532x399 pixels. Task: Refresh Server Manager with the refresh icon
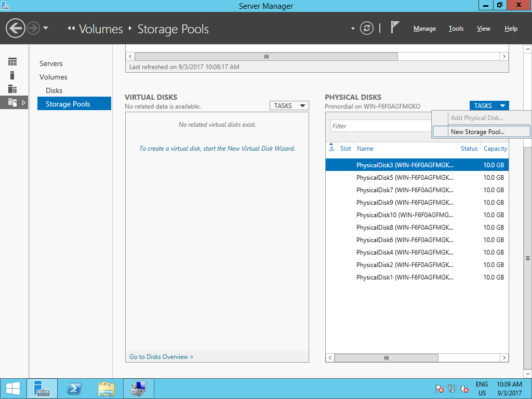tap(366, 29)
